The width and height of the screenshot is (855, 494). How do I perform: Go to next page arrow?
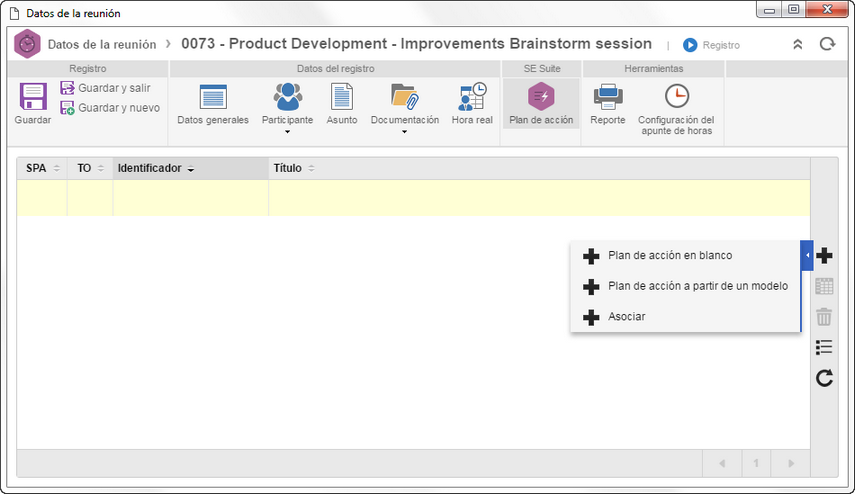[x=791, y=463]
